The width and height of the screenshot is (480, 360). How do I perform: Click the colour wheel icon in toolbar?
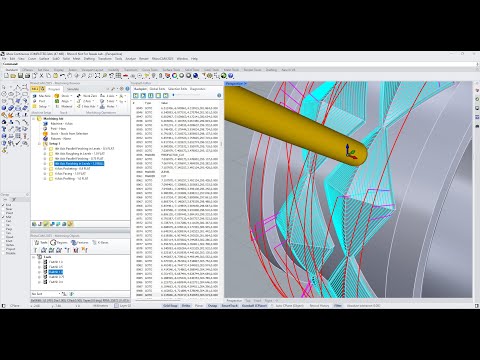pos(175,76)
